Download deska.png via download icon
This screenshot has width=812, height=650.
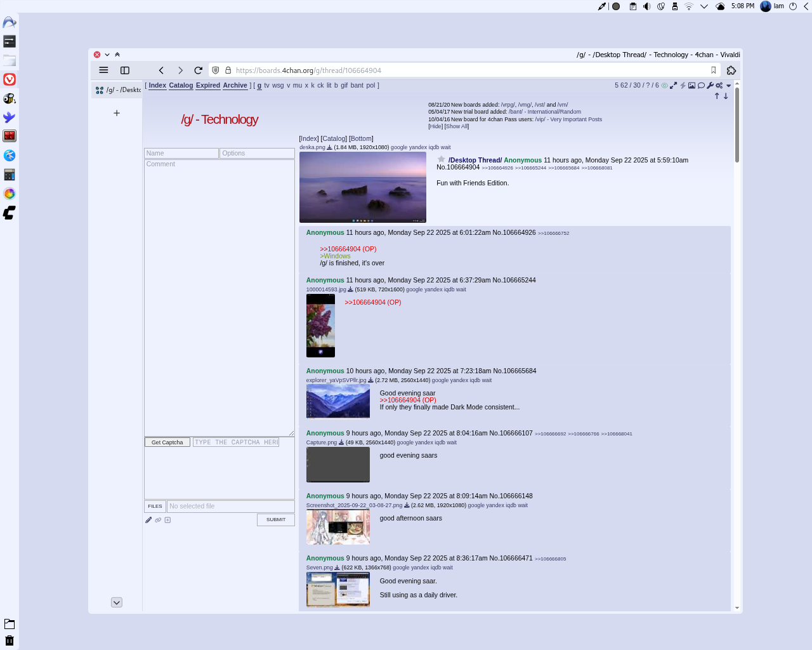click(329, 147)
